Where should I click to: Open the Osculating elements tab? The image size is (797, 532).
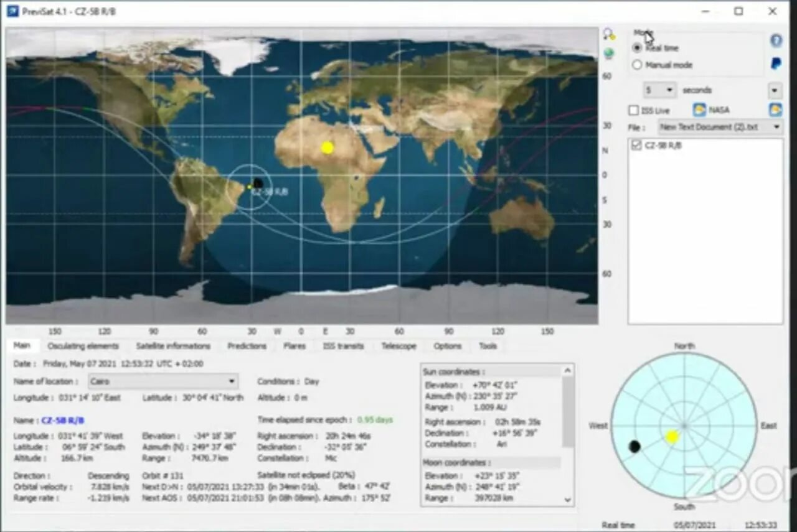point(83,346)
